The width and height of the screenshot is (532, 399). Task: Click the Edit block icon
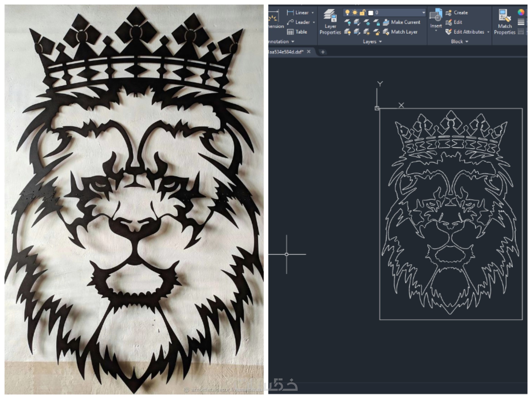449,22
